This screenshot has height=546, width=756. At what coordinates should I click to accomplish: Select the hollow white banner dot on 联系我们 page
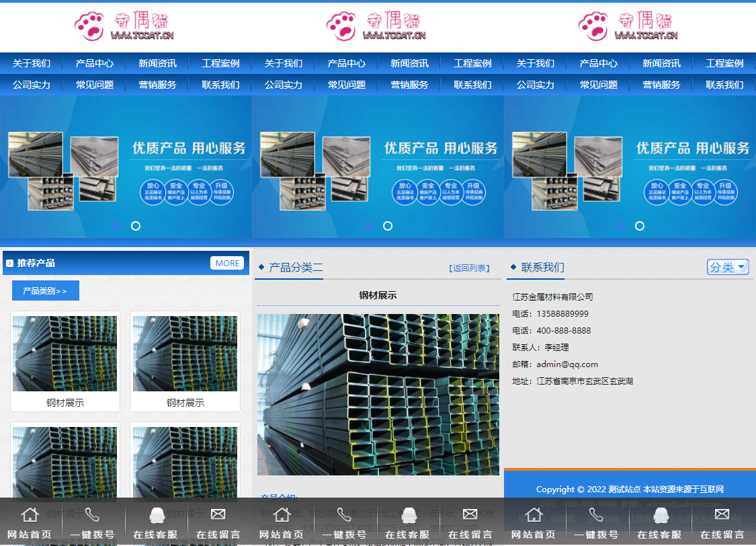tap(640, 226)
